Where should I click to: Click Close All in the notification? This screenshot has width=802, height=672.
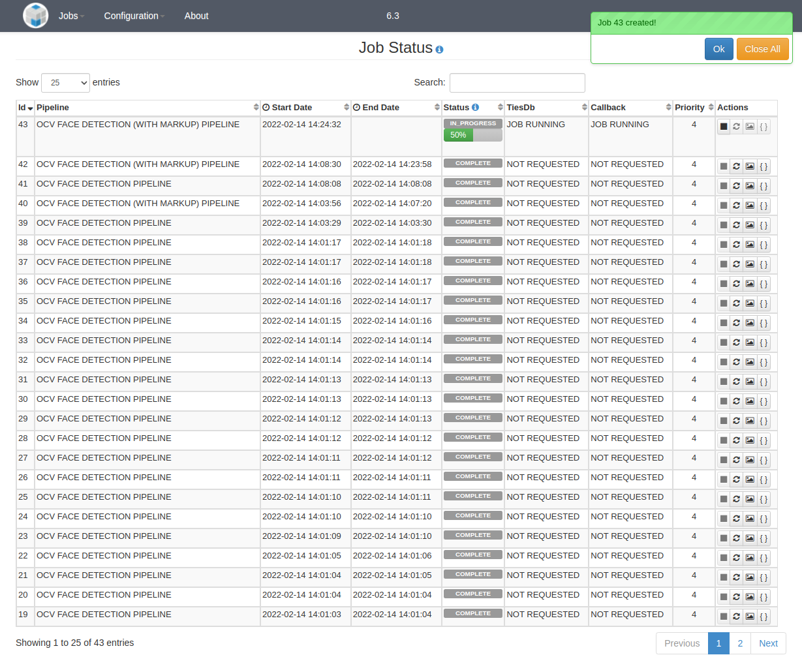763,49
